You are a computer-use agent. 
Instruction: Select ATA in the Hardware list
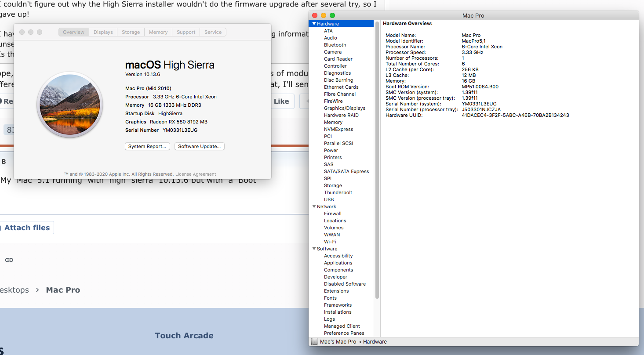tap(328, 31)
